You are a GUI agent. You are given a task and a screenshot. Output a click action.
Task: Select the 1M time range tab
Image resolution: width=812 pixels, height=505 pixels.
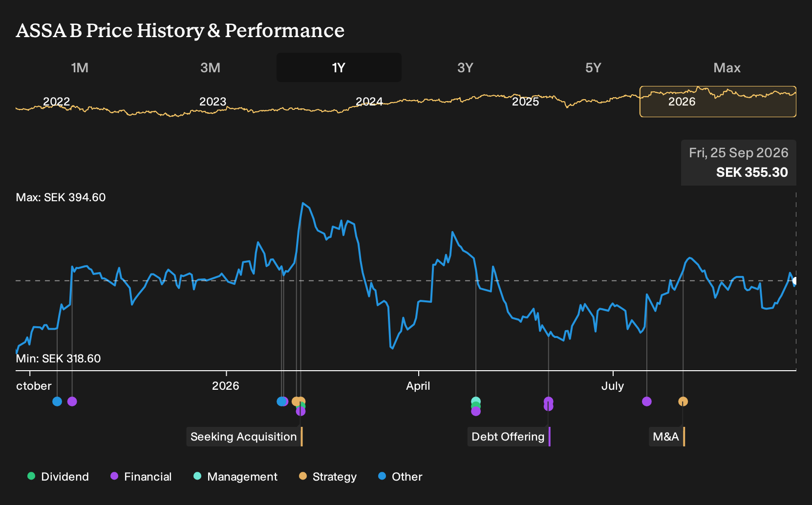[x=80, y=67]
